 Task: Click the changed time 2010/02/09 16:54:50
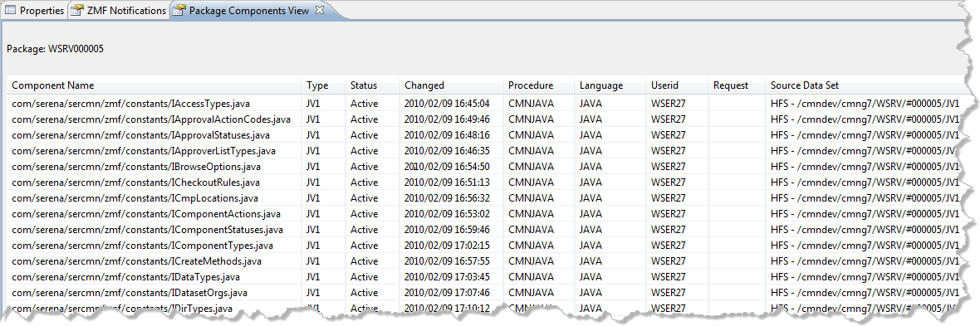(447, 166)
